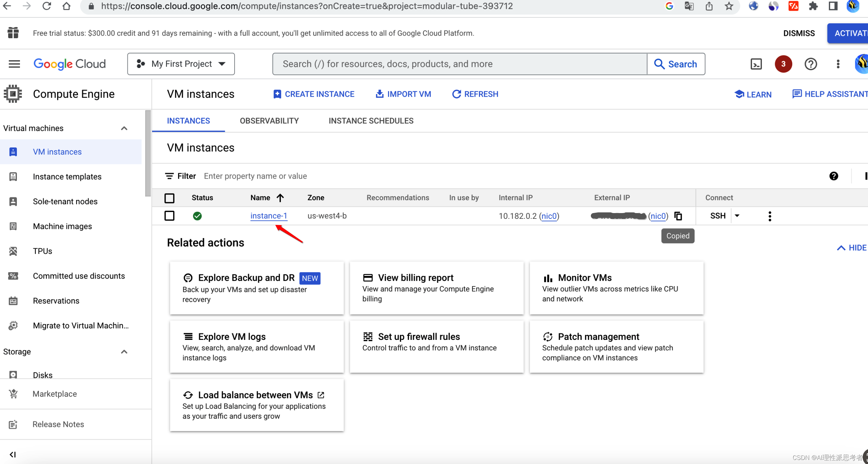Screen dimensions: 868x464
Task: Click the filter help question icon
Action: [x=834, y=176]
